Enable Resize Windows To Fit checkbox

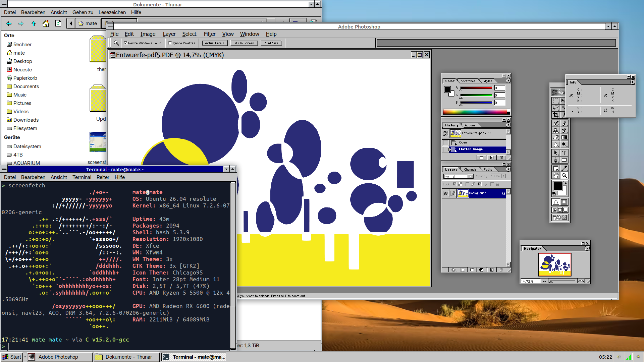click(x=125, y=43)
